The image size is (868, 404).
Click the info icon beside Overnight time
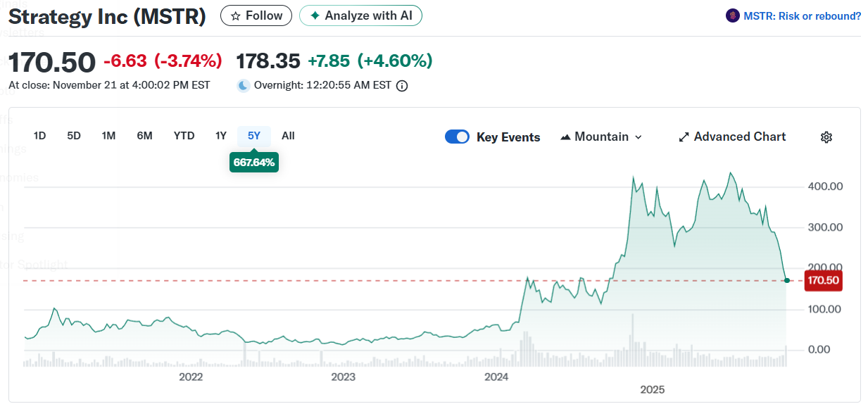[402, 86]
